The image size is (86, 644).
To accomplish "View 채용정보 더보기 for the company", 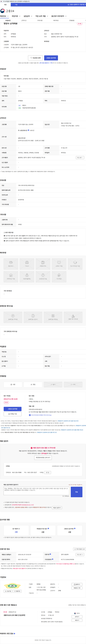I will coord(77,588).
